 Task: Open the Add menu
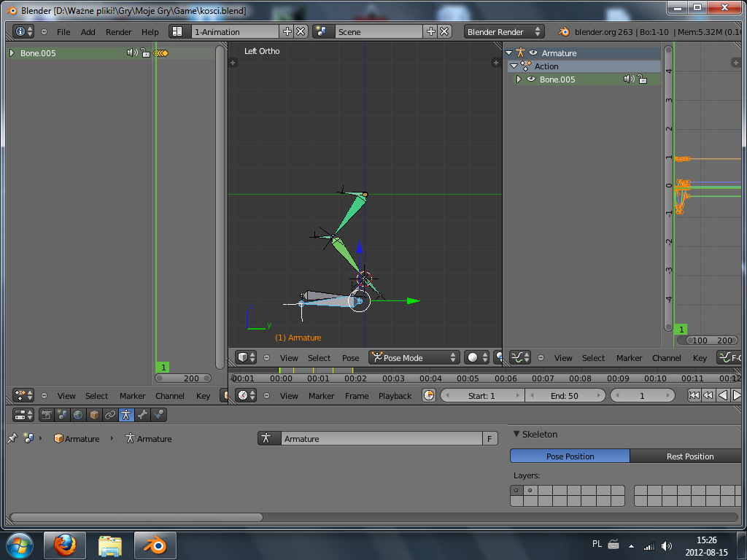pyautogui.click(x=88, y=32)
